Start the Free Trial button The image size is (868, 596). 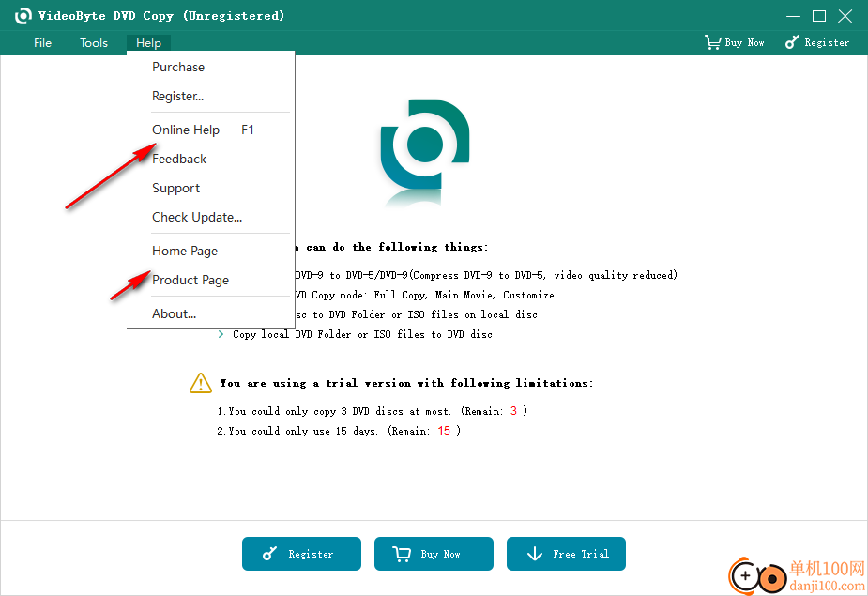point(566,554)
